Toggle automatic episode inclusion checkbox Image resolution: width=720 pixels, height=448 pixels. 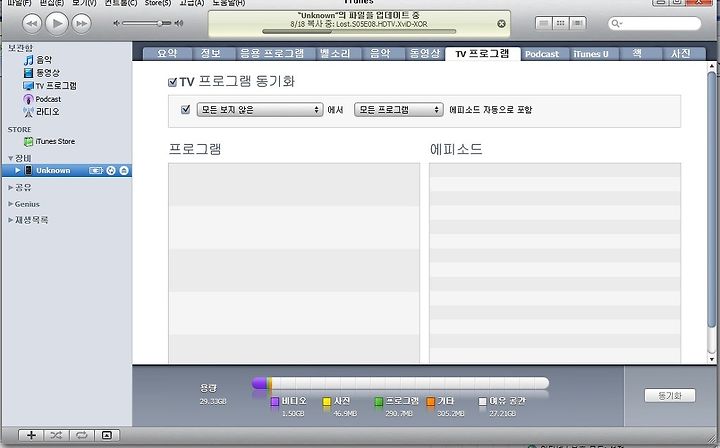186,109
